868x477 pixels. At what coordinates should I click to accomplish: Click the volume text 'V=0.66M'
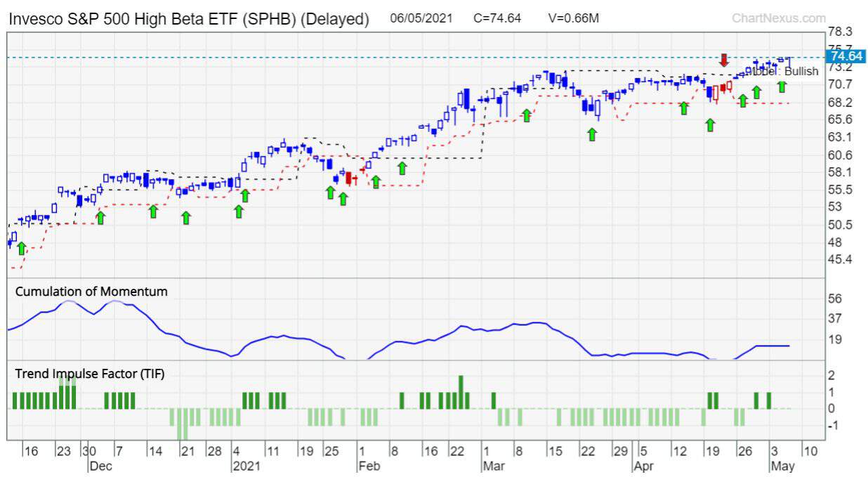point(574,18)
